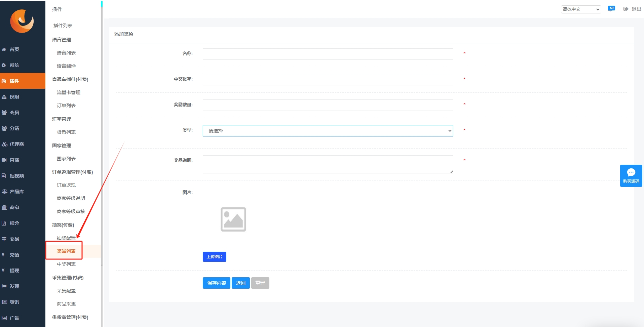Click the 供货商管理(付费) group heading
Viewport: 644px width, 327px height.
pyautogui.click(x=70, y=317)
